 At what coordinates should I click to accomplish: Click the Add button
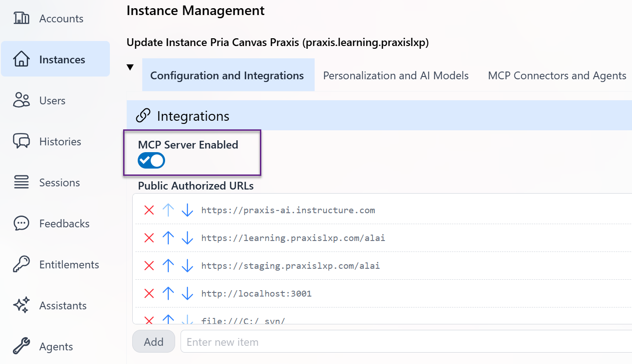(x=154, y=342)
